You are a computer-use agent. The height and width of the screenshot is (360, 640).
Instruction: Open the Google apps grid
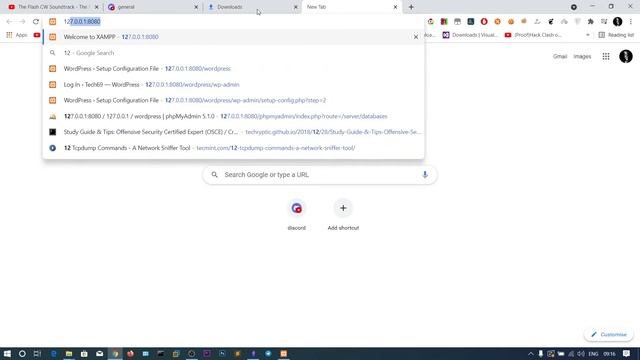tap(606, 56)
